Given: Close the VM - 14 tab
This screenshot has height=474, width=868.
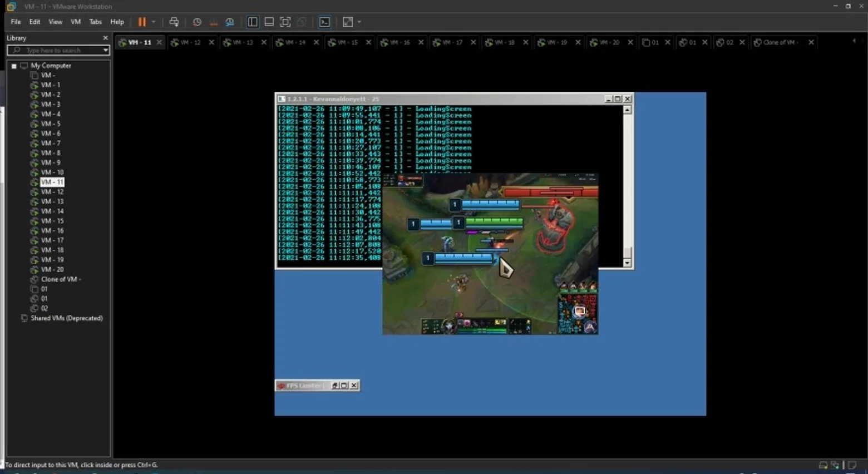Looking at the screenshot, I should [316, 42].
